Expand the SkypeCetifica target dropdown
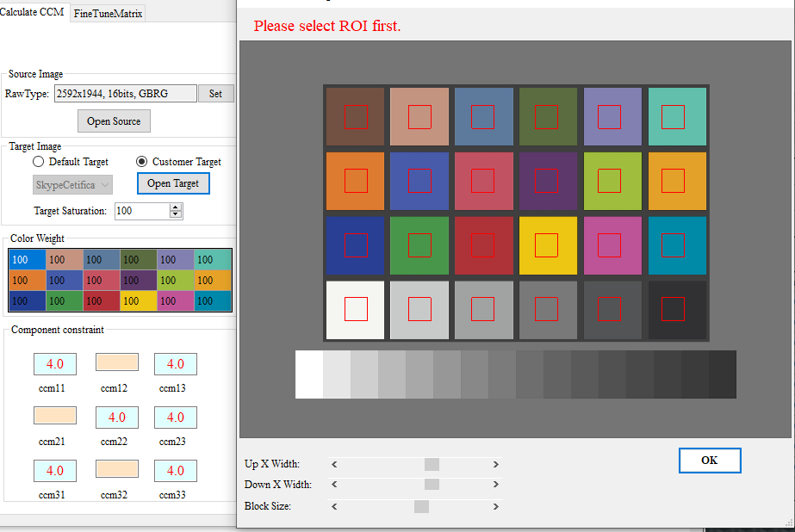The image size is (795, 532). point(72,185)
